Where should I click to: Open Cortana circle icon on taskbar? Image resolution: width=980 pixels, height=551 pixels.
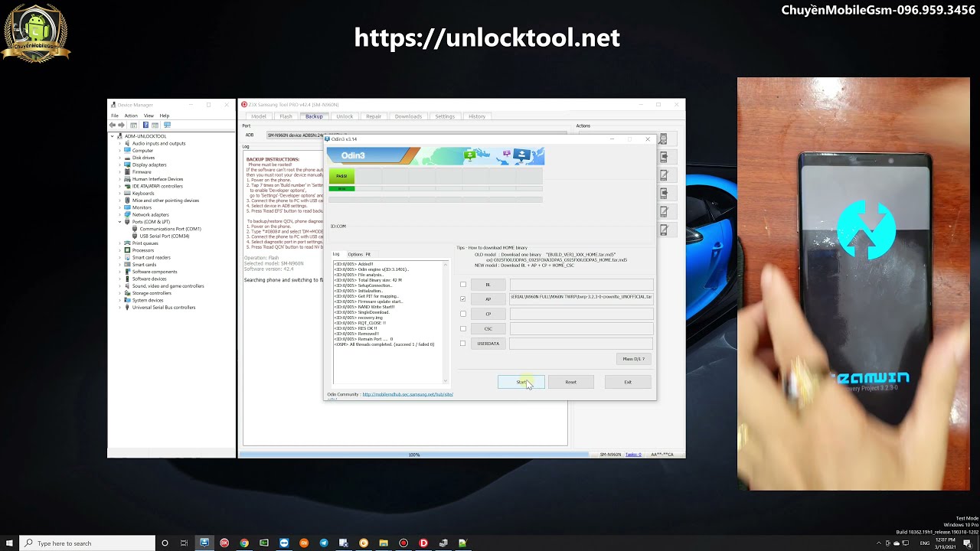(x=165, y=543)
